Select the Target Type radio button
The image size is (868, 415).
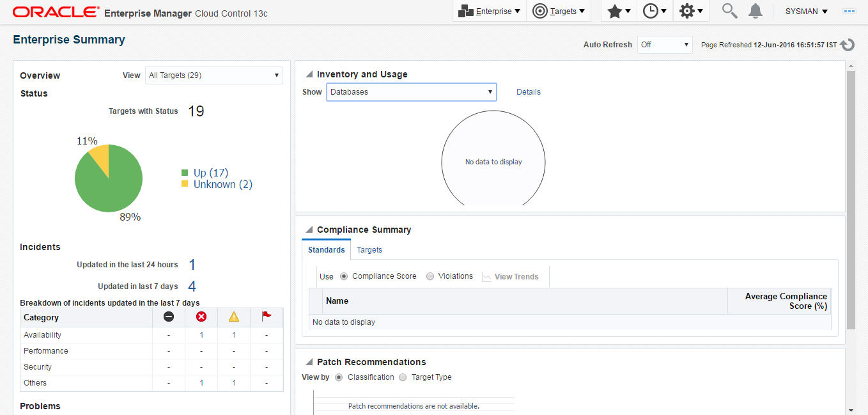coord(403,377)
